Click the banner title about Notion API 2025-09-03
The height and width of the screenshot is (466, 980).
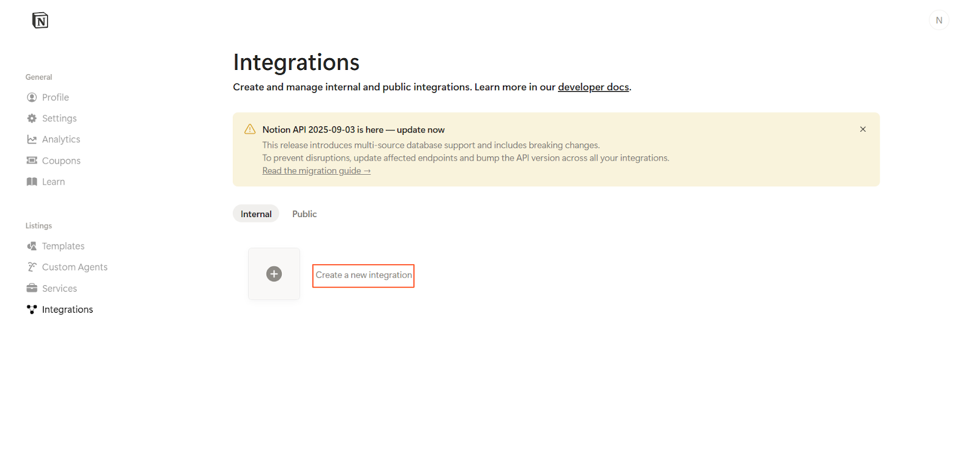click(353, 130)
